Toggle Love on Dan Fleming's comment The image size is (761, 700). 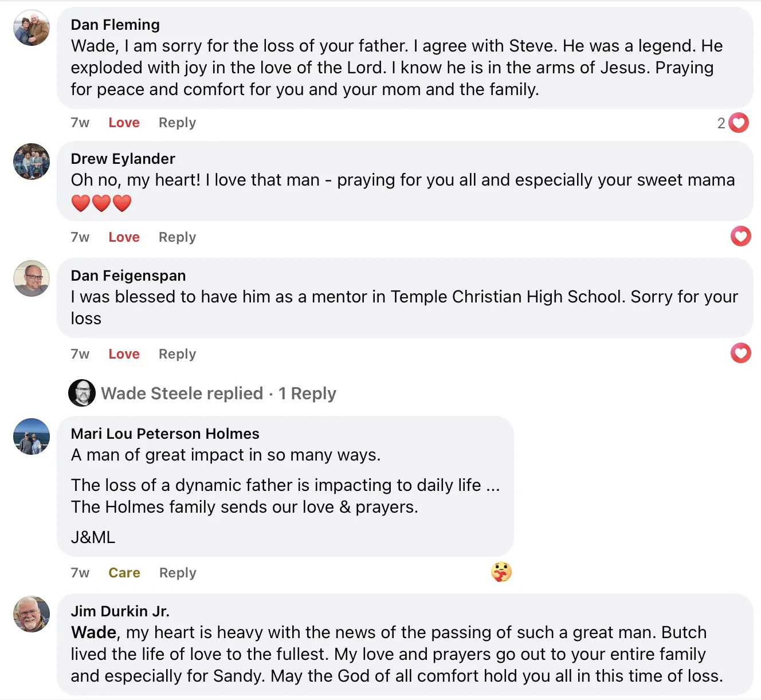tap(124, 123)
